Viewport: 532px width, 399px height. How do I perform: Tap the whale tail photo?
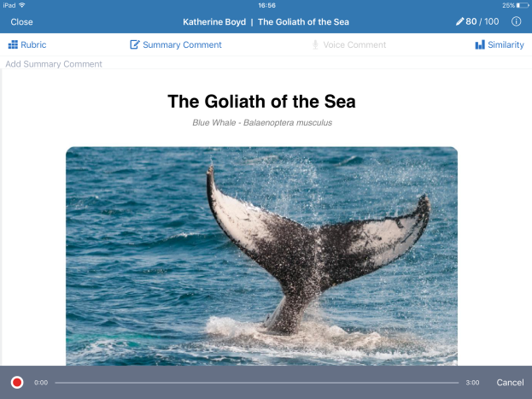click(261, 256)
